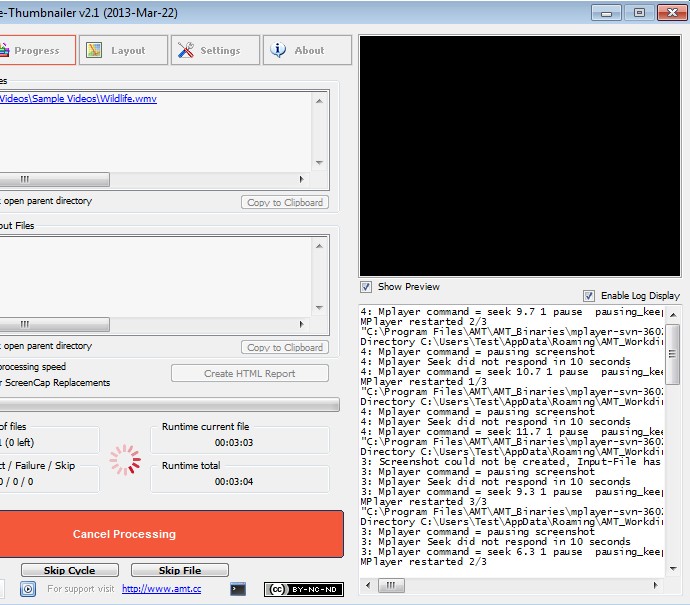Click up arrow of output files scrollbar
Image resolution: width=690 pixels, height=605 pixels.
click(319, 246)
